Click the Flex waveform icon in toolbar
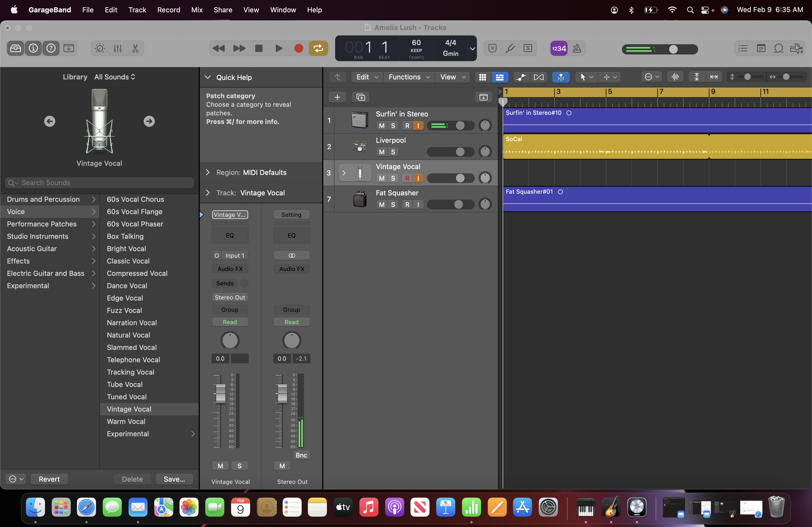Screen dimensions: 812x527 pos(675,77)
